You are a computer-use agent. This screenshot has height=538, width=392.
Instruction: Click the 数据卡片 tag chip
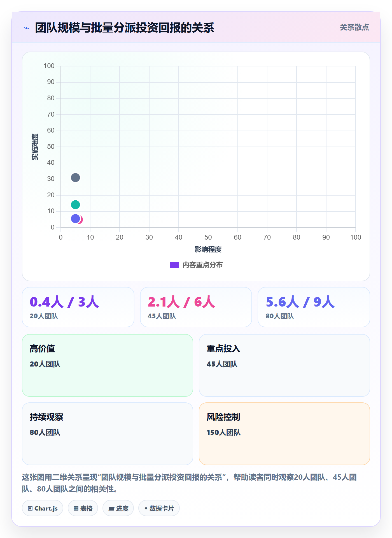point(159,508)
